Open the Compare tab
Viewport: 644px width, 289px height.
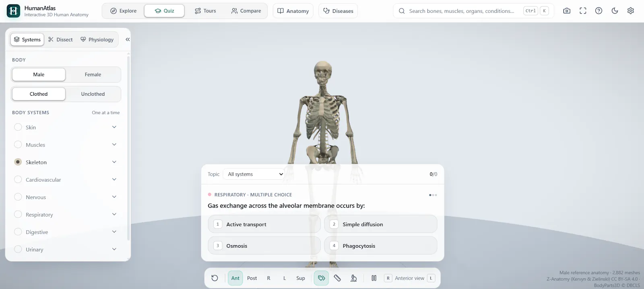click(246, 11)
